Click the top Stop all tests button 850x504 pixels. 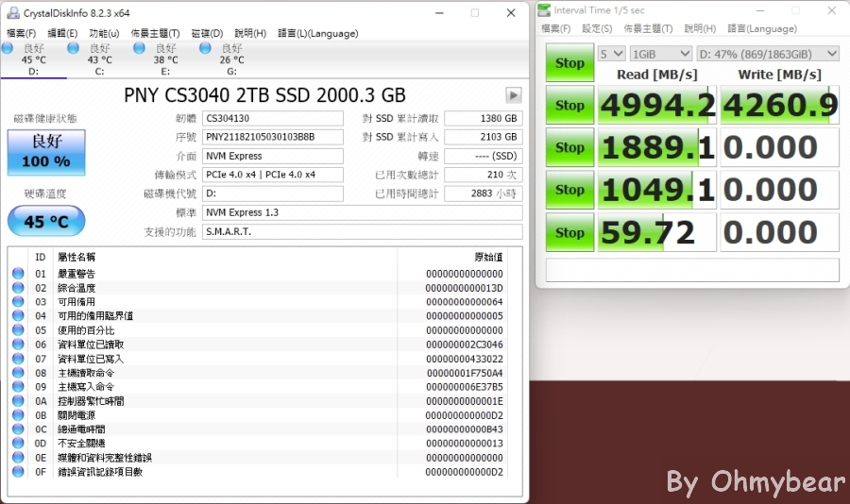coord(569,63)
